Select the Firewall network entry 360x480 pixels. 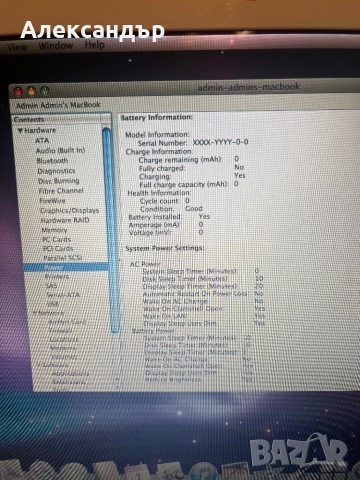point(60,331)
